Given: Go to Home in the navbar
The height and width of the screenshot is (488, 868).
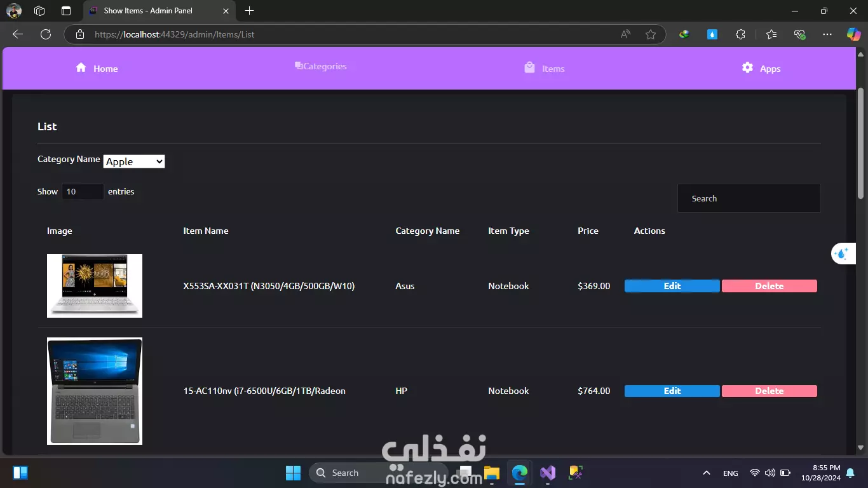Looking at the screenshot, I should click(97, 68).
